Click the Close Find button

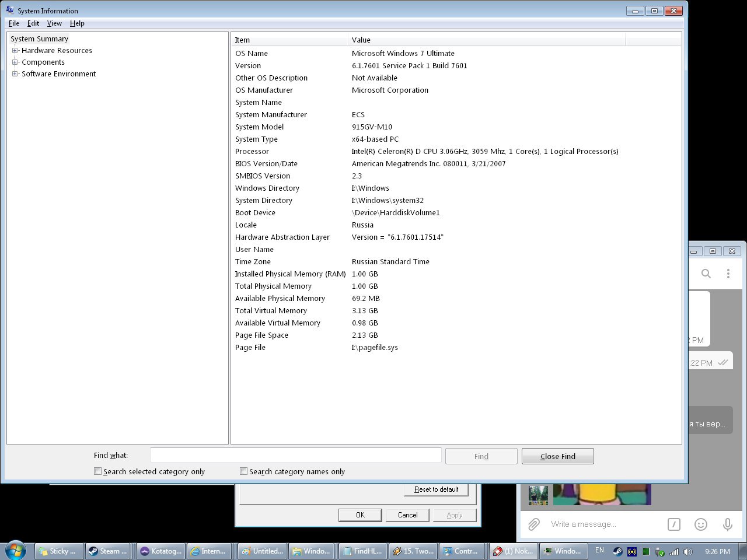click(558, 456)
